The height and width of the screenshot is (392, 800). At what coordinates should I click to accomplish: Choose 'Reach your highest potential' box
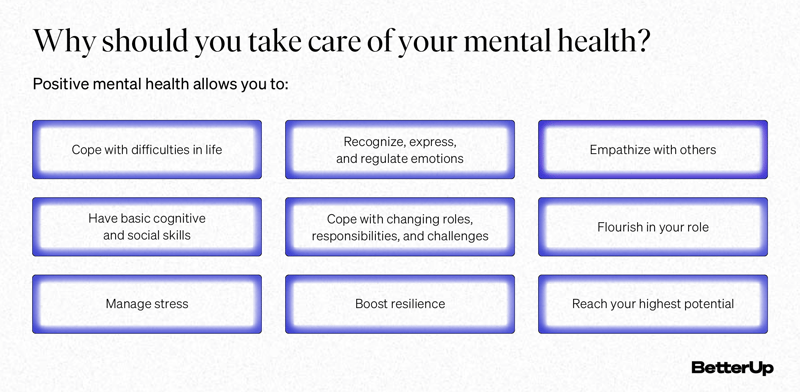tap(653, 304)
